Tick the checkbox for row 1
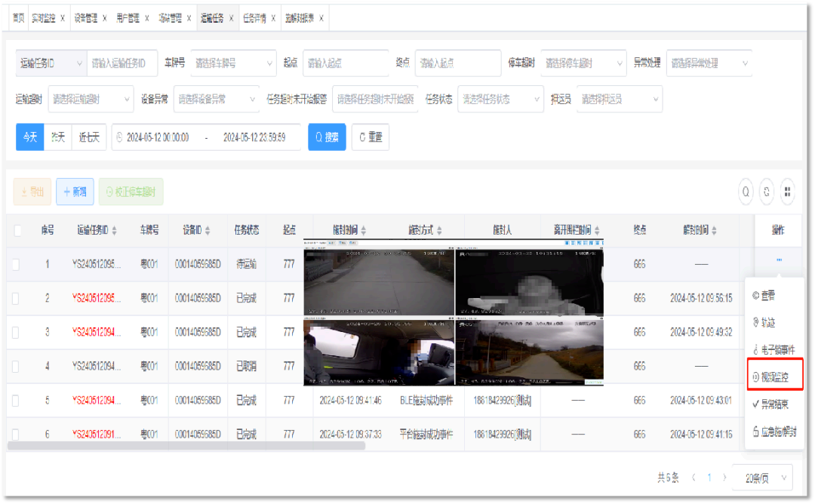 (x=16, y=265)
